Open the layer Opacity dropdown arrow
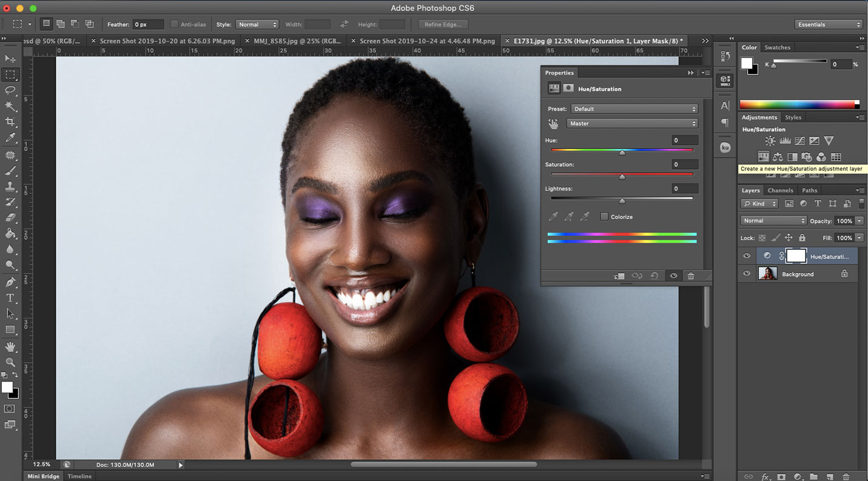 click(860, 221)
